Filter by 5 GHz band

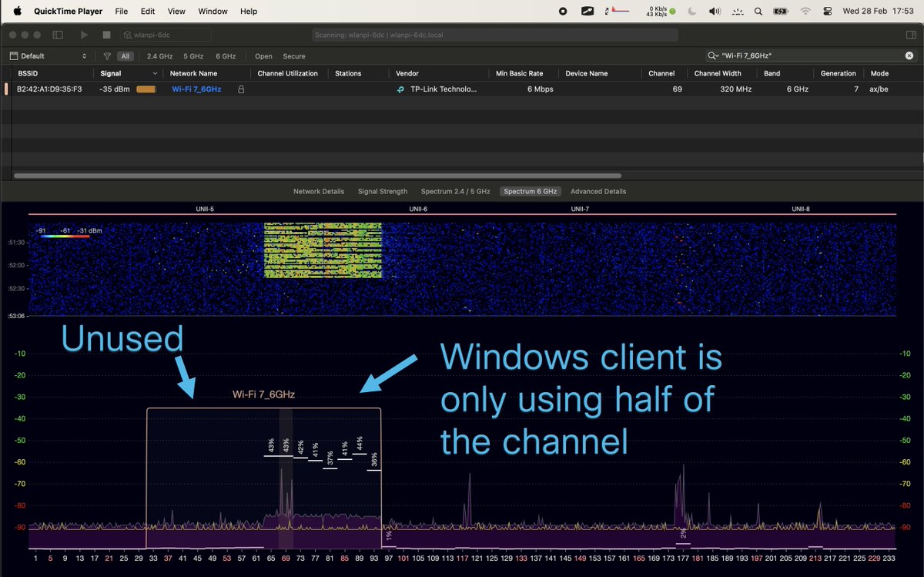193,56
